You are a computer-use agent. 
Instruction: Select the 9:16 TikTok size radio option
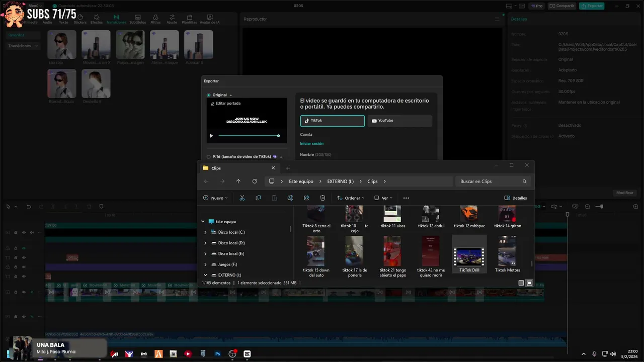click(x=209, y=157)
